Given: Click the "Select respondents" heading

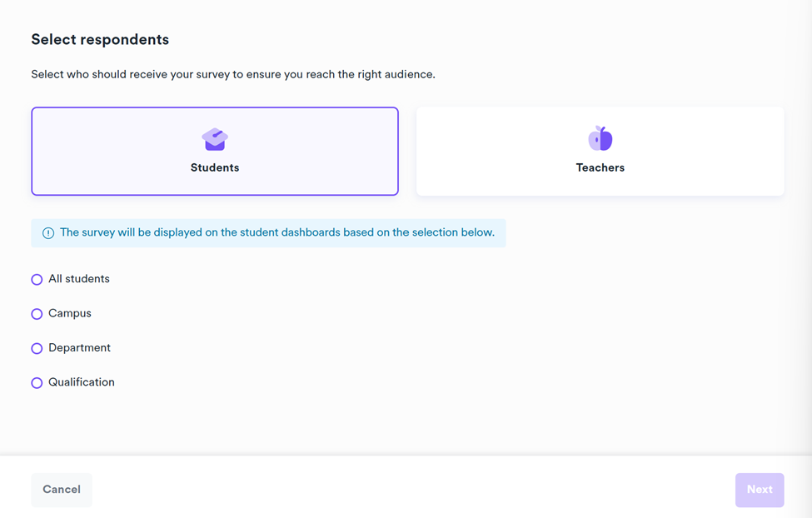Looking at the screenshot, I should (100, 40).
